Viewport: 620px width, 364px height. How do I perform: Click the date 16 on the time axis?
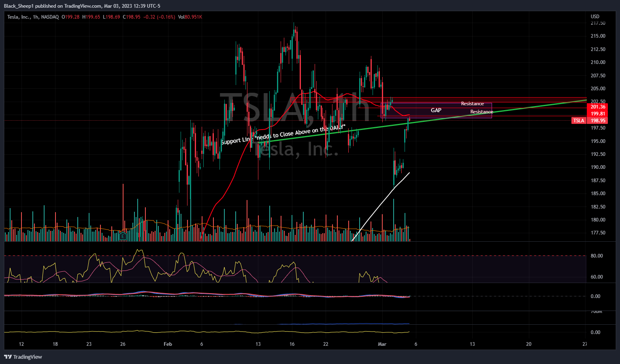(x=292, y=344)
